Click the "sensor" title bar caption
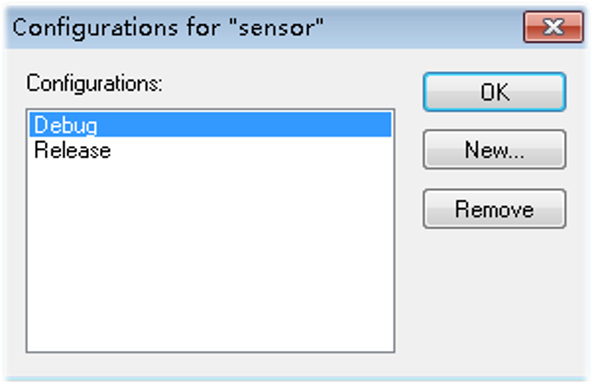Viewport: 592px width, 384px height. 168,28
